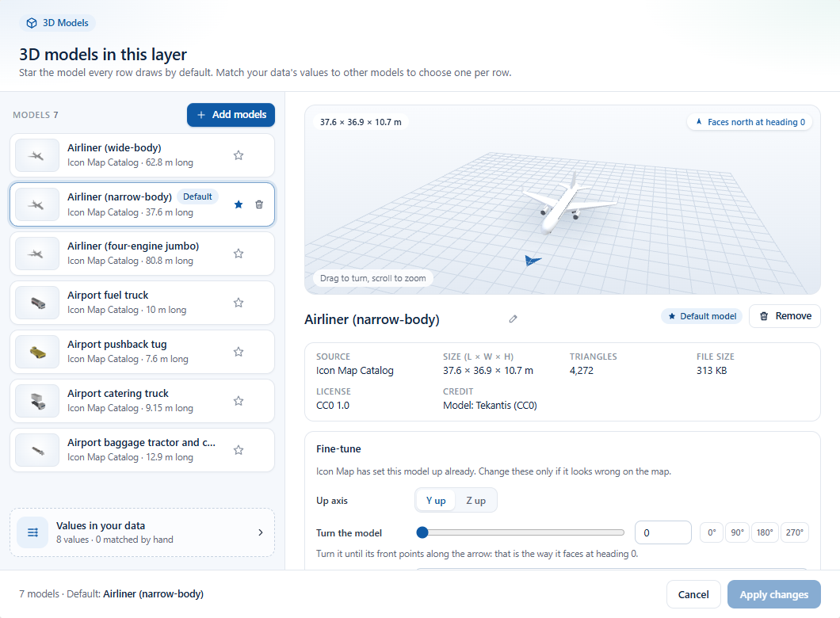Click the CC0 1.0 license value
840x618 pixels.
click(x=333, y=406)
